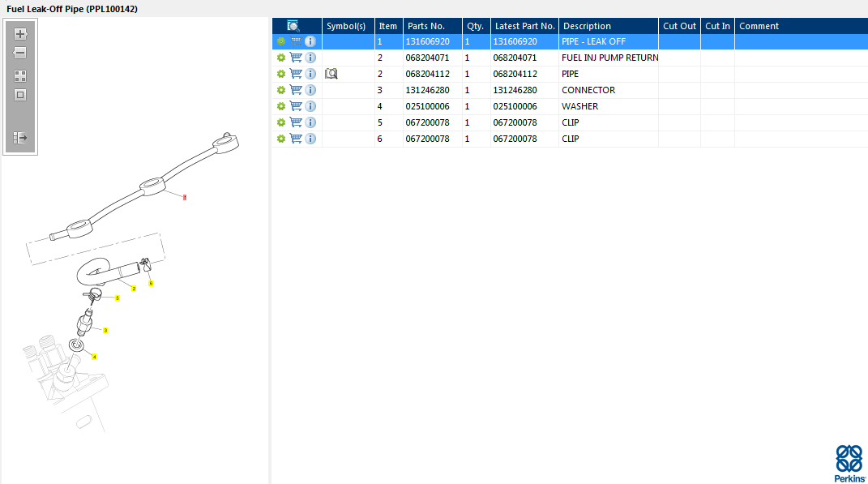Screen dimensions: 868x484
Task: Add FUEL INJ PUMP RETURN to cart
Action: tap(296, 58)
